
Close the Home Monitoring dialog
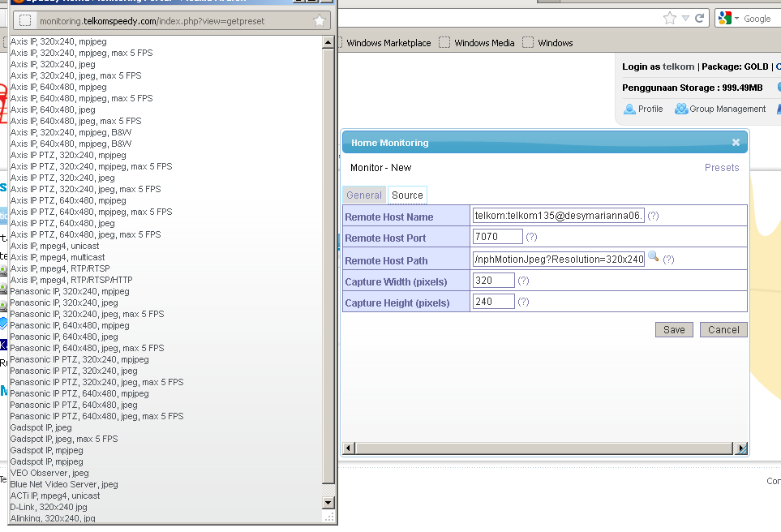click(x=736, y=143)
